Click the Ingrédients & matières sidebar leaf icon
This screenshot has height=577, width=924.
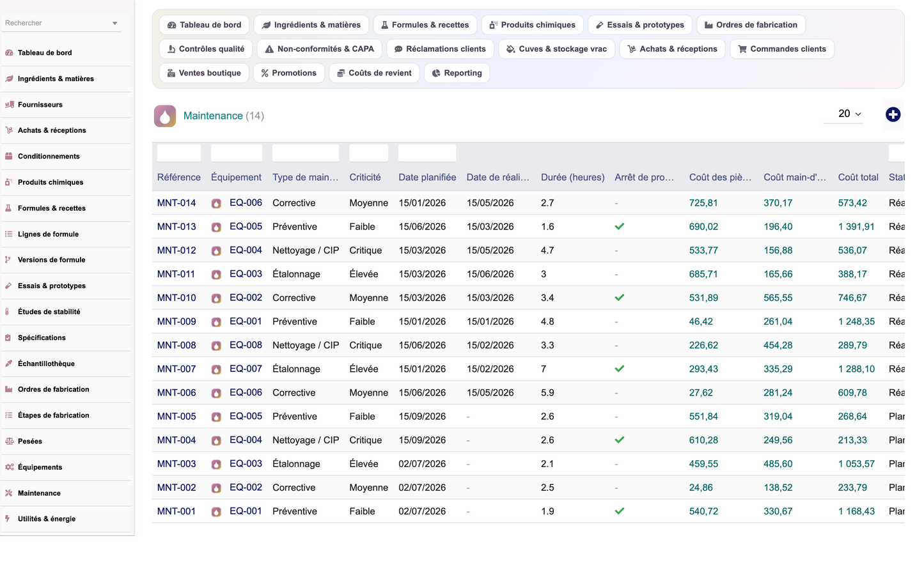coord(9,79)
